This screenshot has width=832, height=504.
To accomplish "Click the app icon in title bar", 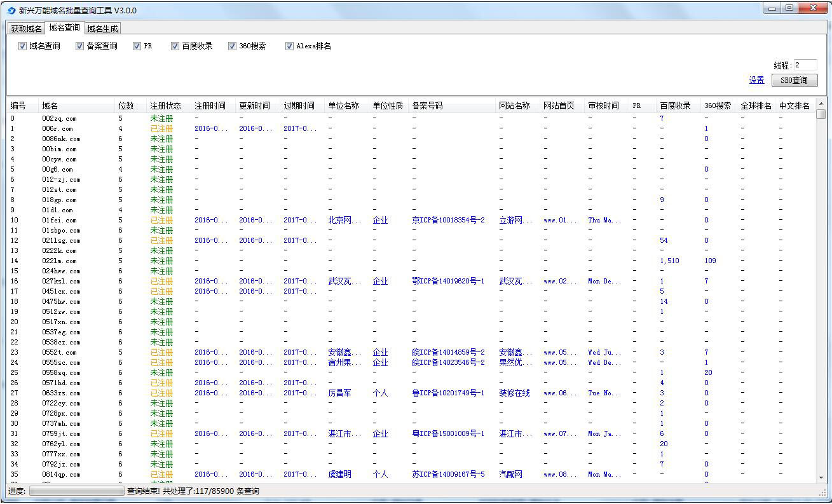I will [11, 10].
